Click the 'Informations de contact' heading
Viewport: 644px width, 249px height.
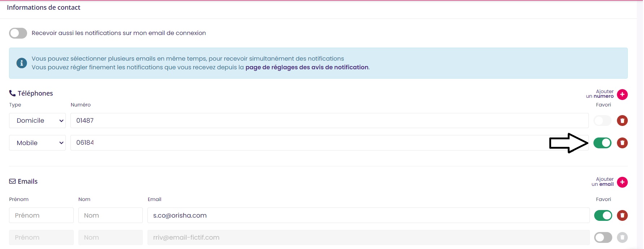tap(43, 8)
